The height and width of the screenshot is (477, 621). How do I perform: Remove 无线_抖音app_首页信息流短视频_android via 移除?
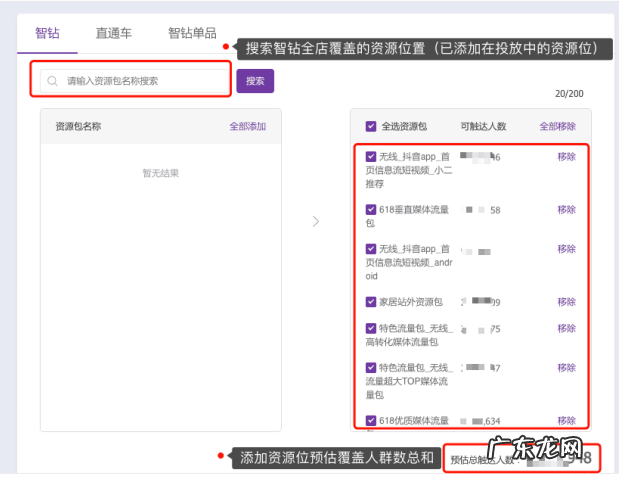(x=566, y=249)
